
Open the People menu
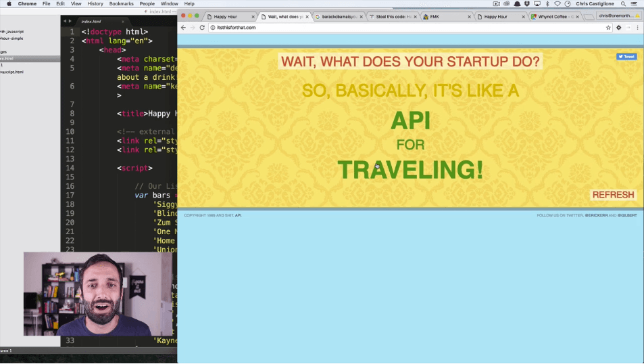click(147, 3)
